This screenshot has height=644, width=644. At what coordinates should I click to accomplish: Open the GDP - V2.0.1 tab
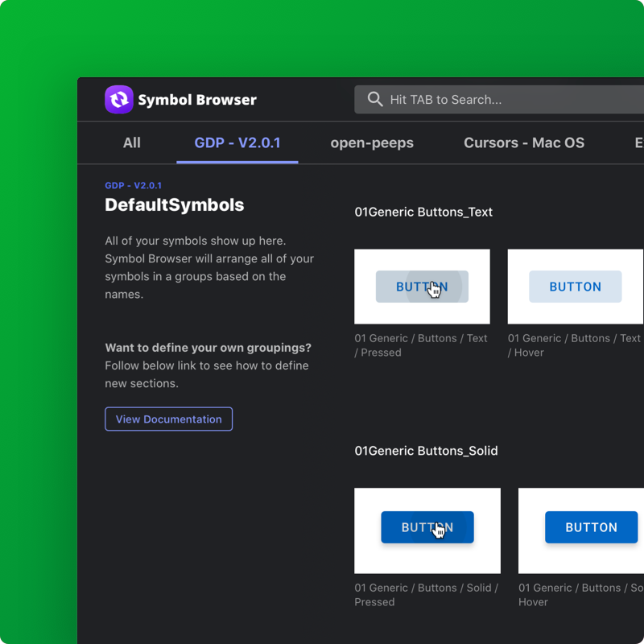tap(237, 142)
